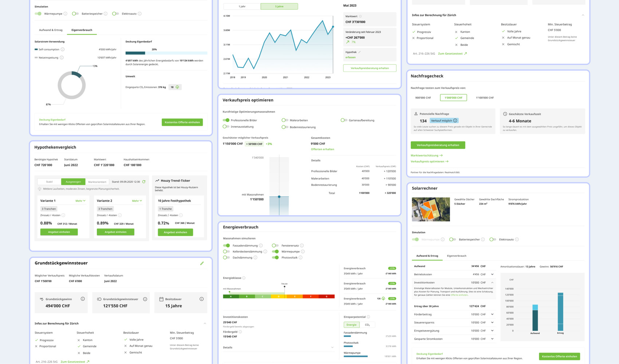The width and height of the screenshot is (619, 364).
Task: Open info icon next to Netzeinspeisung
Action: [x=62, y=58]
